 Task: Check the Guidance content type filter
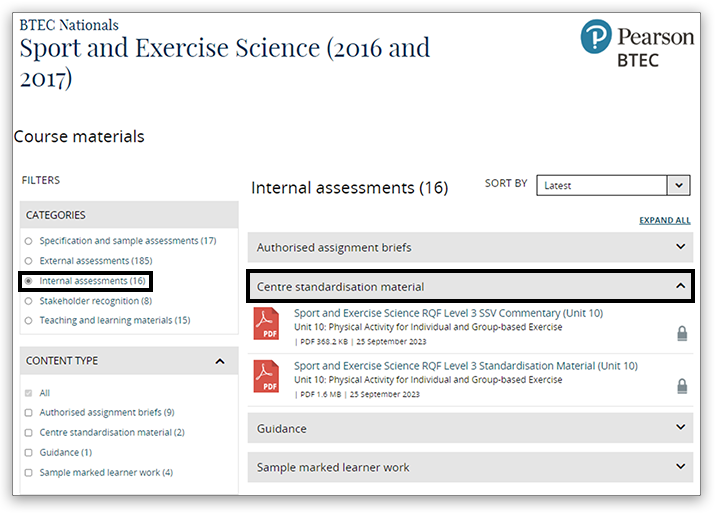(x=29, y=453)
